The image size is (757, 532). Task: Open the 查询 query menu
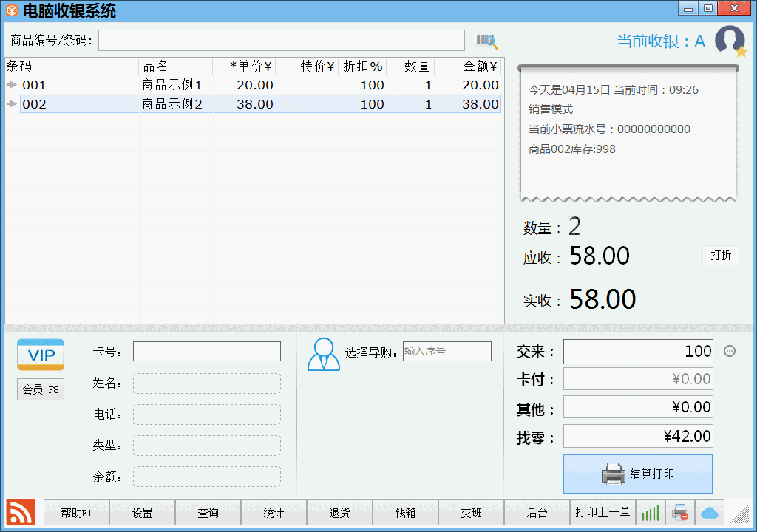pyautogui.click(x=208, y=511)
